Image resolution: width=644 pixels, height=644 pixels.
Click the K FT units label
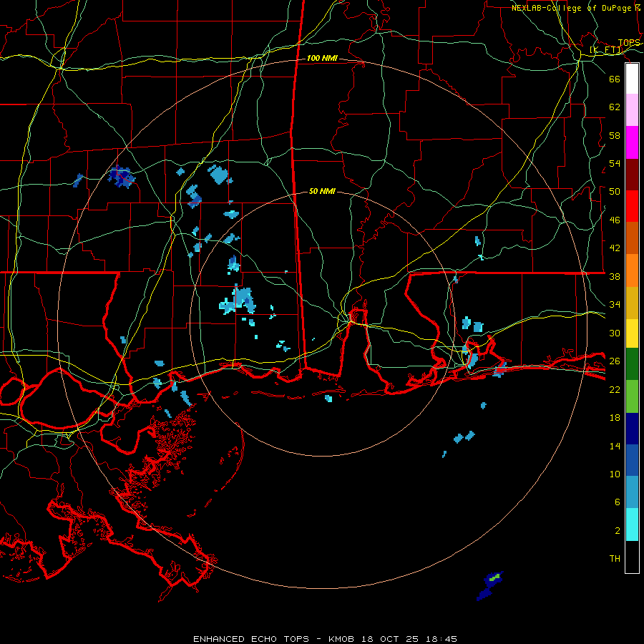click(x=606, y=50)
